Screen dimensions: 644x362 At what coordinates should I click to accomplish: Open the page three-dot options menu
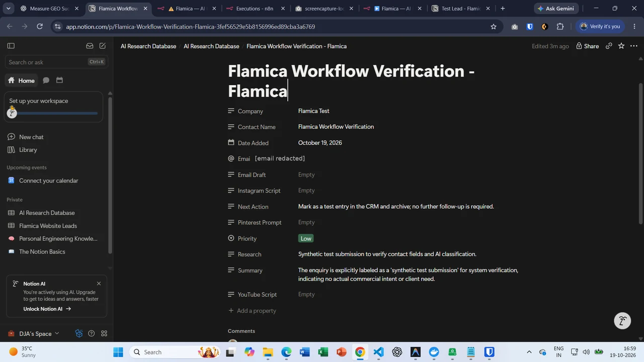point(634,46)
